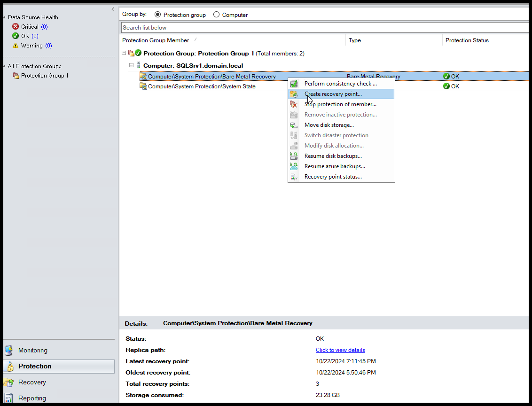Click the System State row icon
The width and height of the screenshot is (532, 406).
click(x=143, y=86)
